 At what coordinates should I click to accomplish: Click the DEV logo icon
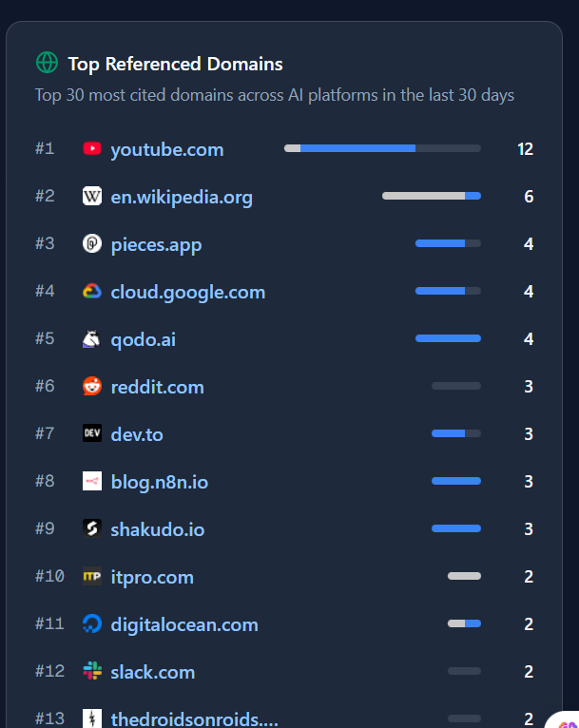tap(92, 433)
